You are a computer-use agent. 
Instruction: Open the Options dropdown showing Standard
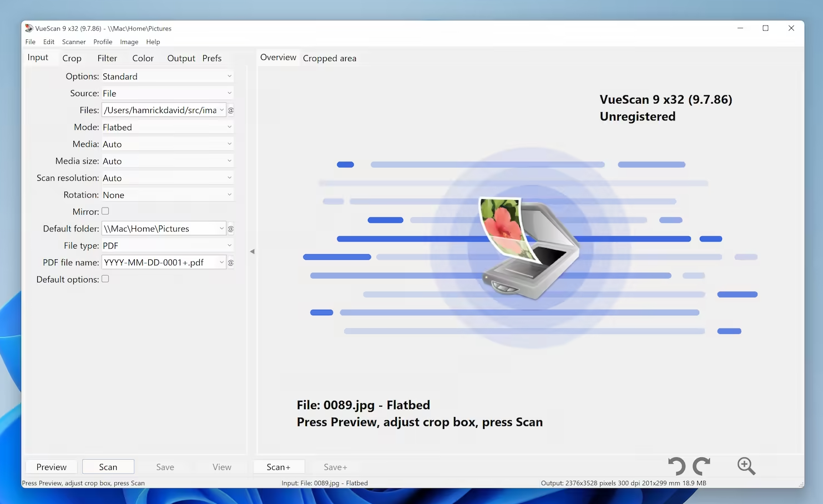click(168, 77)
